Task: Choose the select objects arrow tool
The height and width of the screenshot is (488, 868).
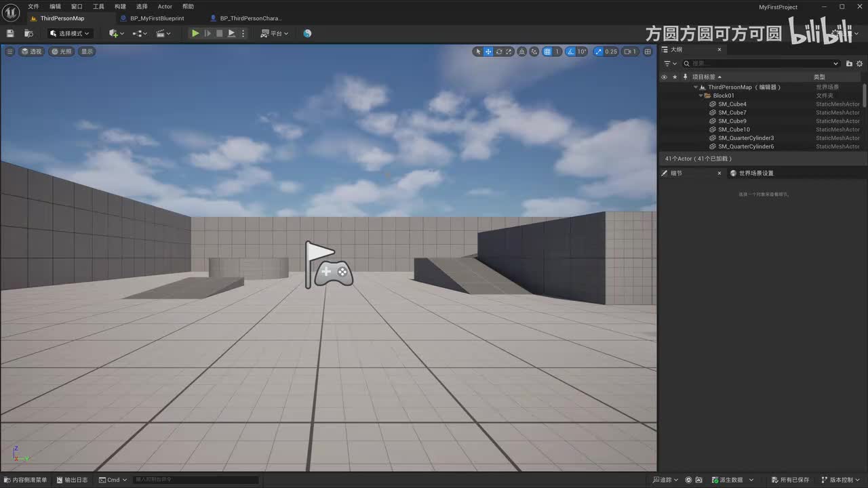Action: pyautogui.click(x=478, y=52)
